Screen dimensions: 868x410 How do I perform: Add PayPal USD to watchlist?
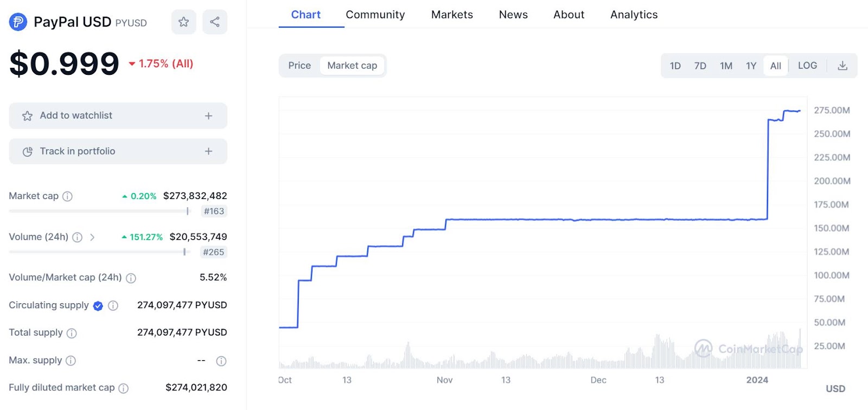point(118,116)
